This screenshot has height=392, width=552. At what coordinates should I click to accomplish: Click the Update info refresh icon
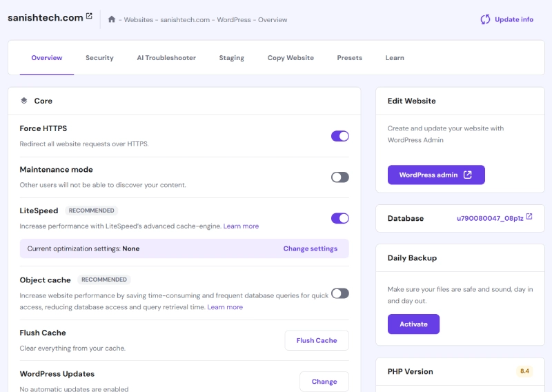click(x=485, y=19)
